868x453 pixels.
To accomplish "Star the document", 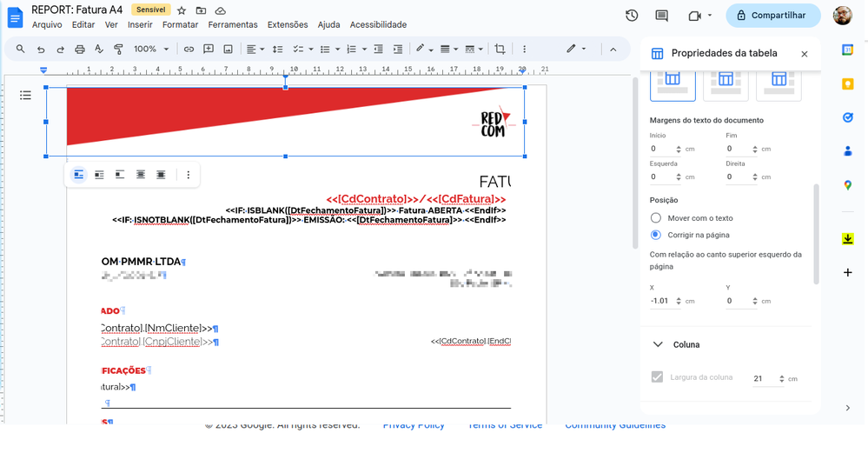I will [182, 10].
